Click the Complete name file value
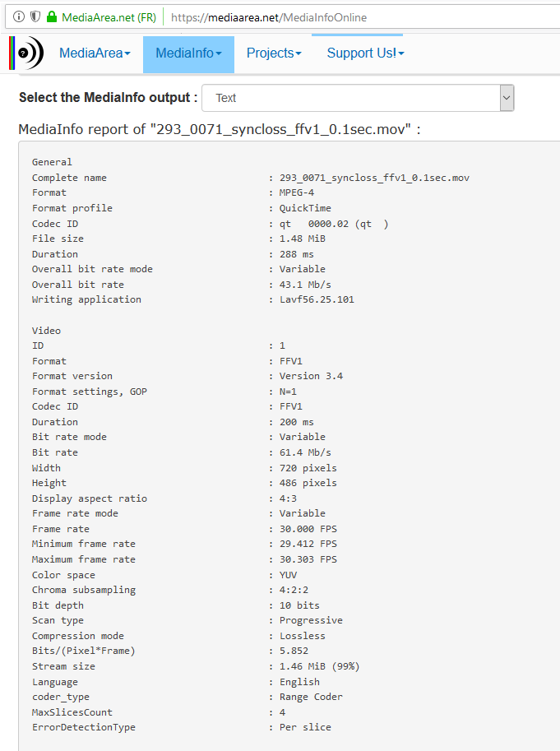 (374, 178)
